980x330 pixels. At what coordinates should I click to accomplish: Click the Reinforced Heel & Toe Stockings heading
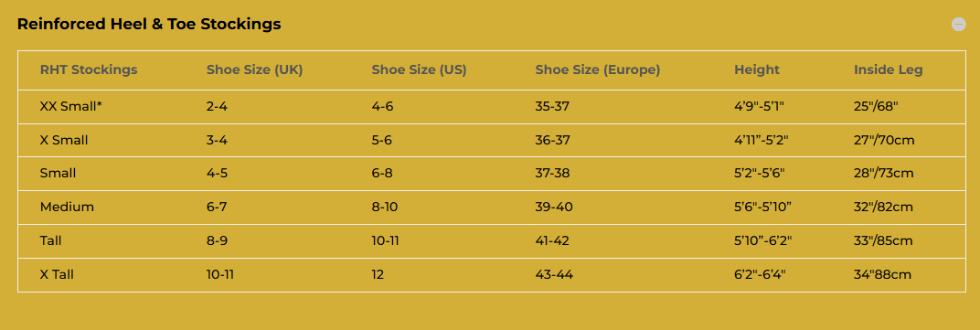(x=149, y=25)
